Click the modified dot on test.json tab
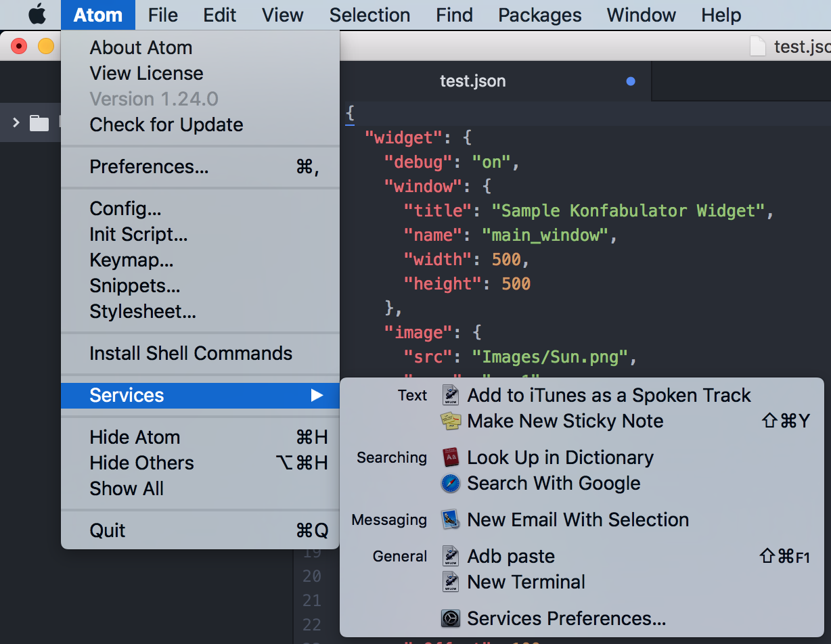This screenshot has width=831, height=644. click(631, 82)
